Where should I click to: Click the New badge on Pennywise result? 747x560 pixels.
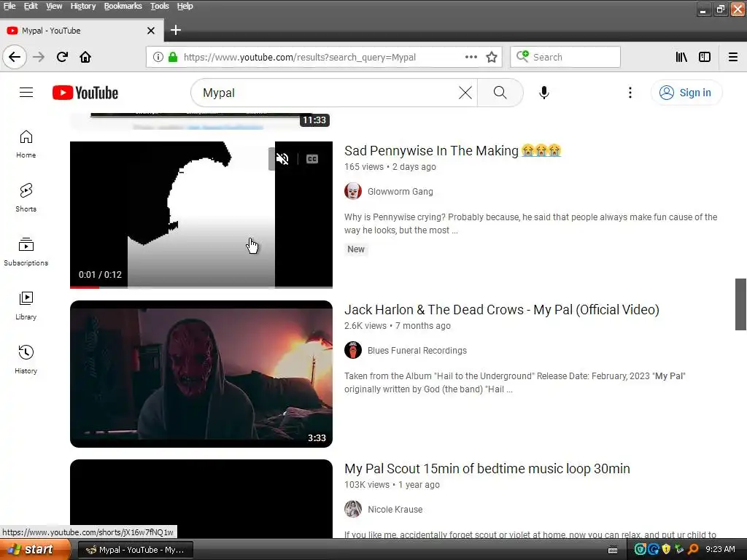(x=356, y=249)
